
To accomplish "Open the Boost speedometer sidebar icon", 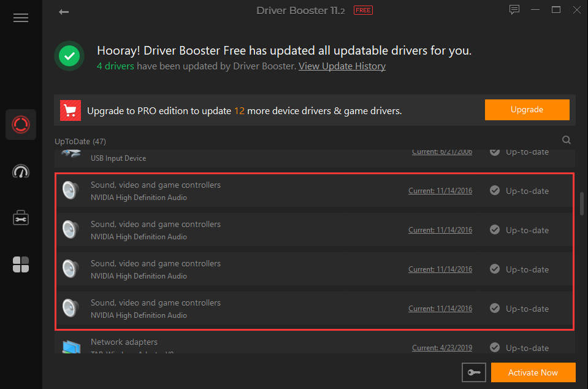I will (21, 171).
